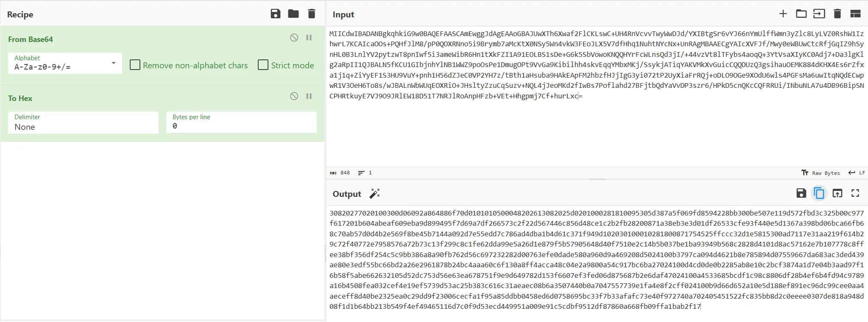Viewport: 868px width, 322px height.
Task: Disable the To Hex operation
Action: pos(294,96)
